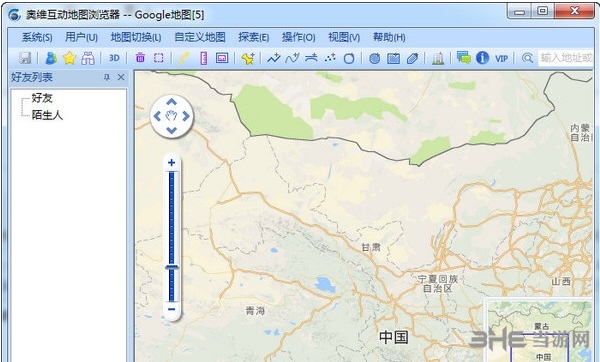Click the hand icon in pan control
Image resolution: width=600 pixels, height=362 pixels.
(x=171, y=116)
